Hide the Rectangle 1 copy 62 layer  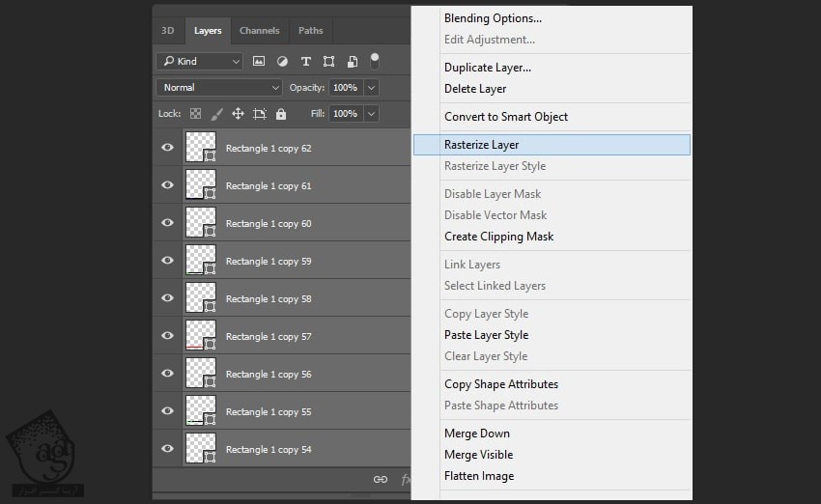click(168, 148)
